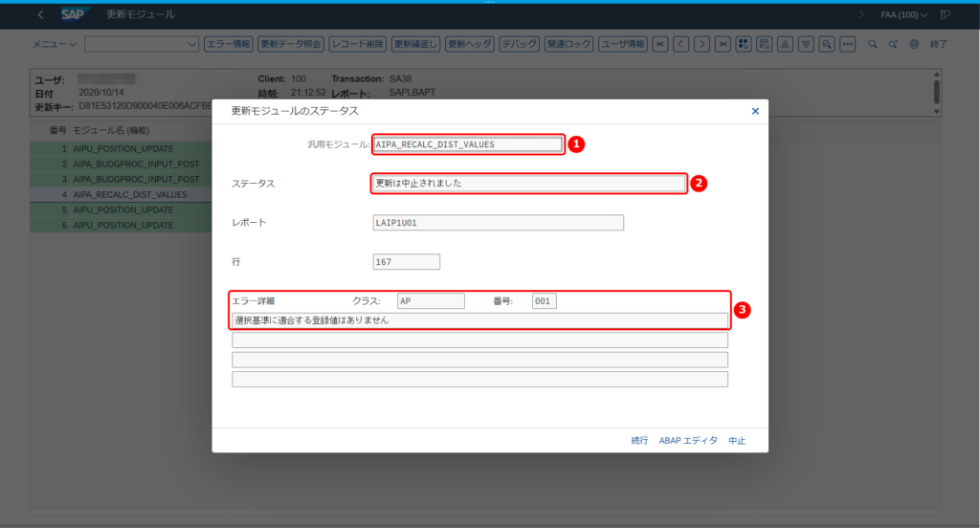Click the レポート field LAIP1U01
Viewport: 980px width, 528px height.
(x=498, y=223)
